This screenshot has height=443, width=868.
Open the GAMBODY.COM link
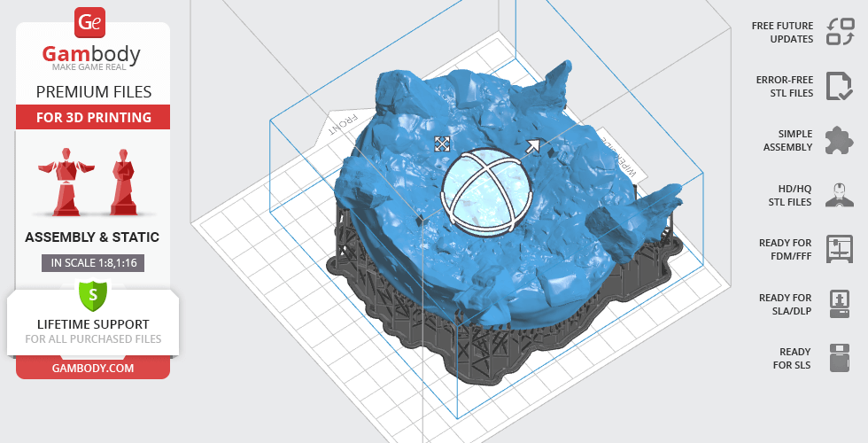pos(93,367)
